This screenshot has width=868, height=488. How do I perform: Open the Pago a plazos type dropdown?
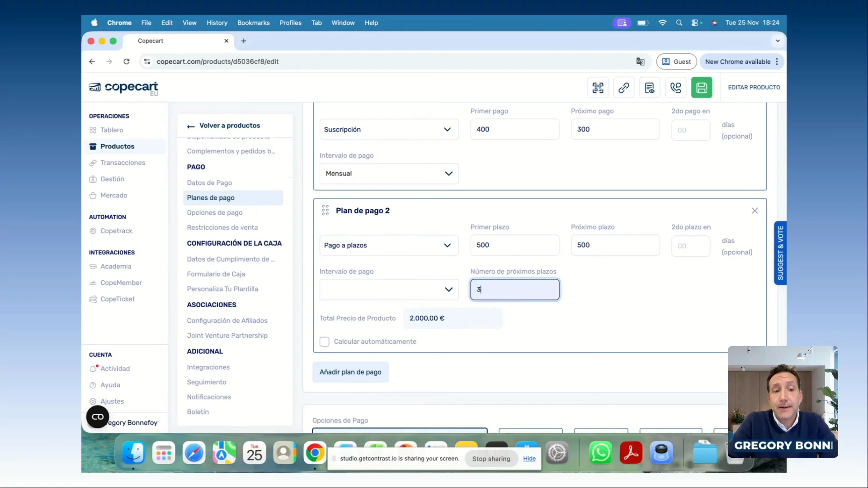click(389, 245)
